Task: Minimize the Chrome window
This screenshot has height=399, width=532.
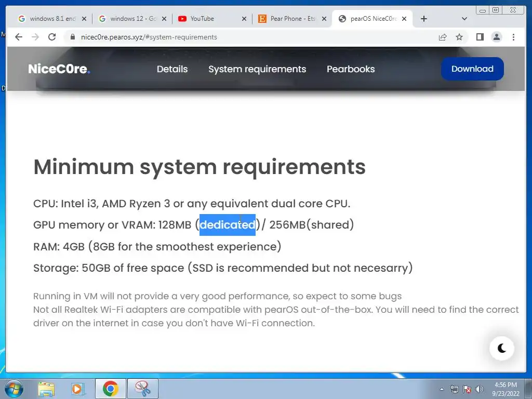Action: 483,10
